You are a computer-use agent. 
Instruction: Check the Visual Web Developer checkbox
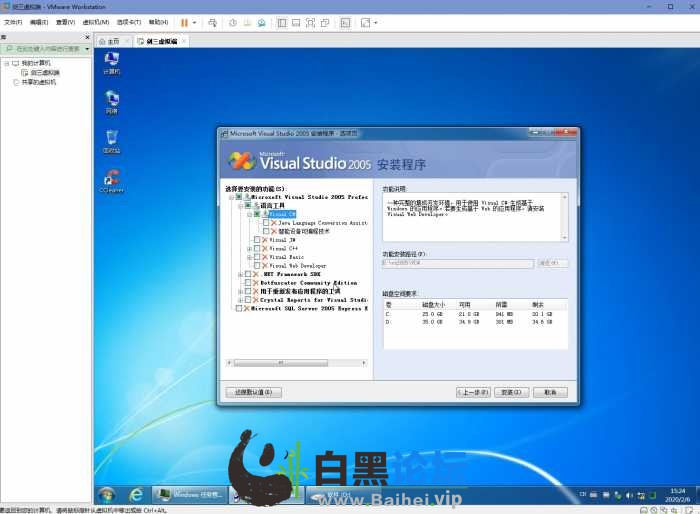(x=257, y=266)
